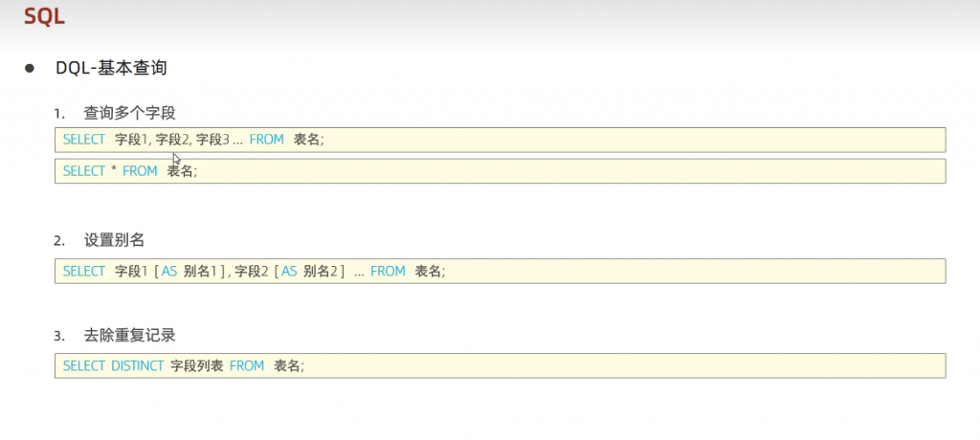Click 表名 in the SELECT DISTINCT statement
Viewport: 980px width, 440px height.
point(287,366)
